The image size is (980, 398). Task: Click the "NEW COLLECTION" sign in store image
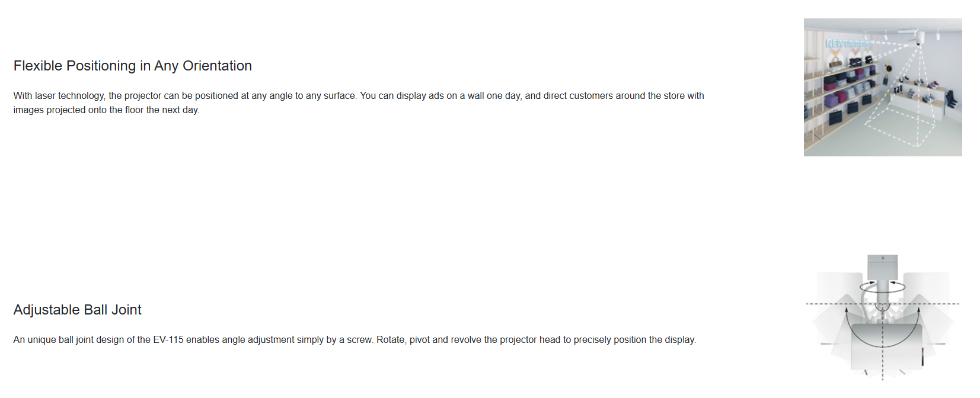pos(847,43)
